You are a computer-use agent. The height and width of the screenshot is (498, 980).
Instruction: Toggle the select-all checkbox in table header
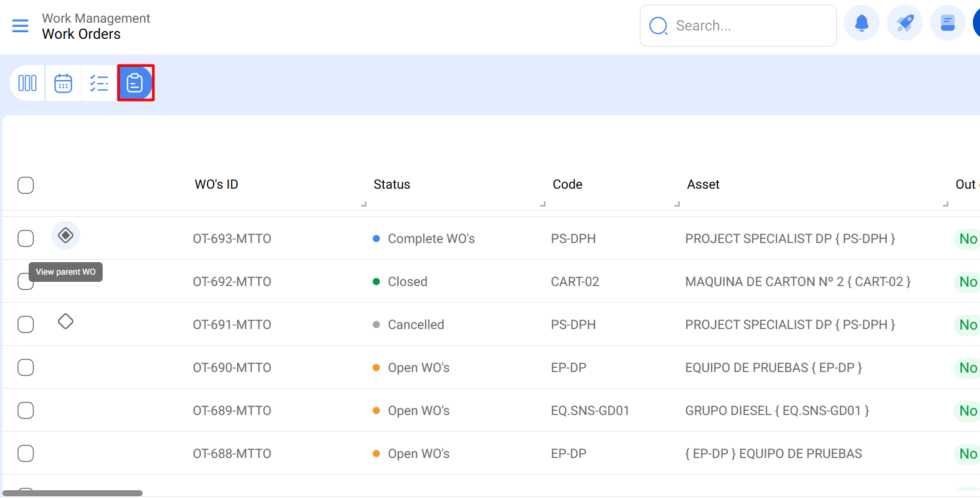tap(26, 185)
